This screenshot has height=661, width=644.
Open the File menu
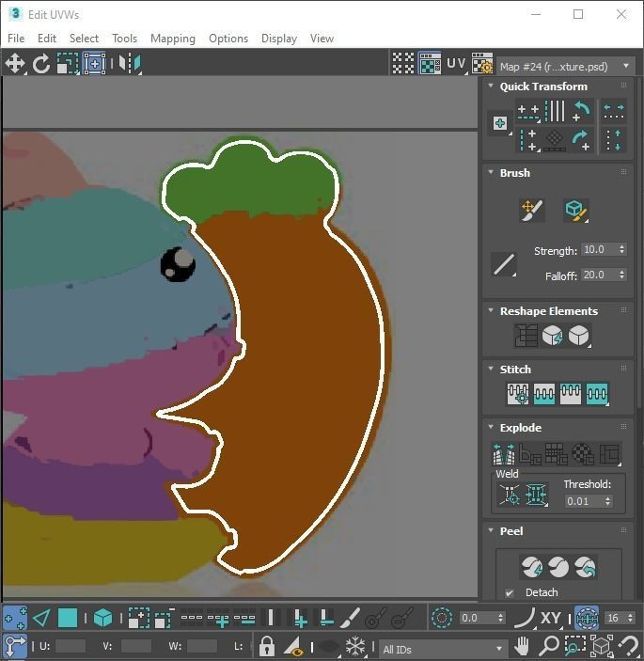(x=16, y=39)
